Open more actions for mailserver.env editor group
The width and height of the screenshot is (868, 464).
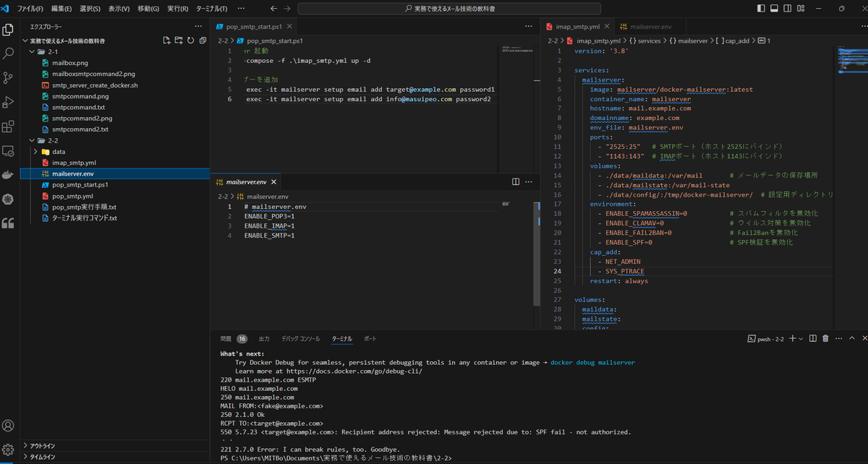(x=529, y=181)
